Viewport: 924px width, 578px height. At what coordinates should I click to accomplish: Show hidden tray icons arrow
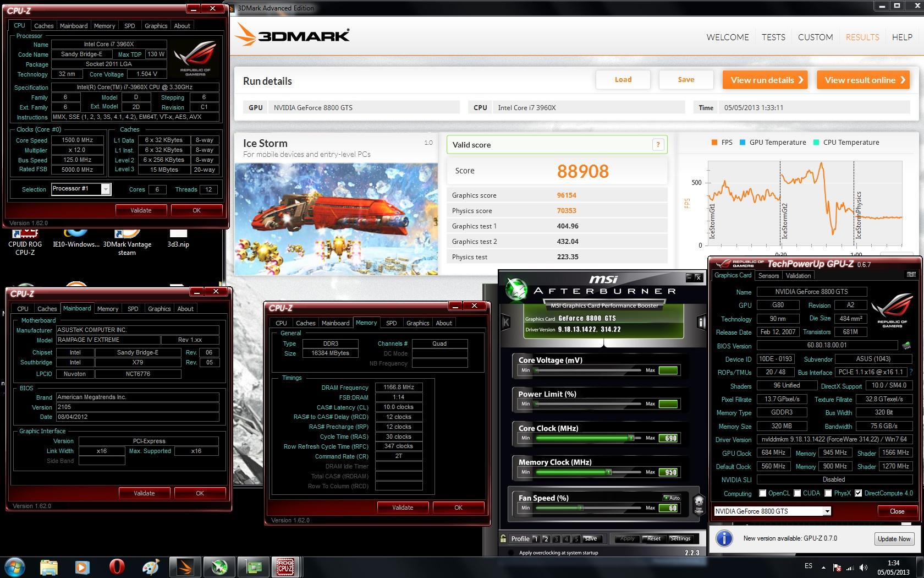tap(823, 568)
